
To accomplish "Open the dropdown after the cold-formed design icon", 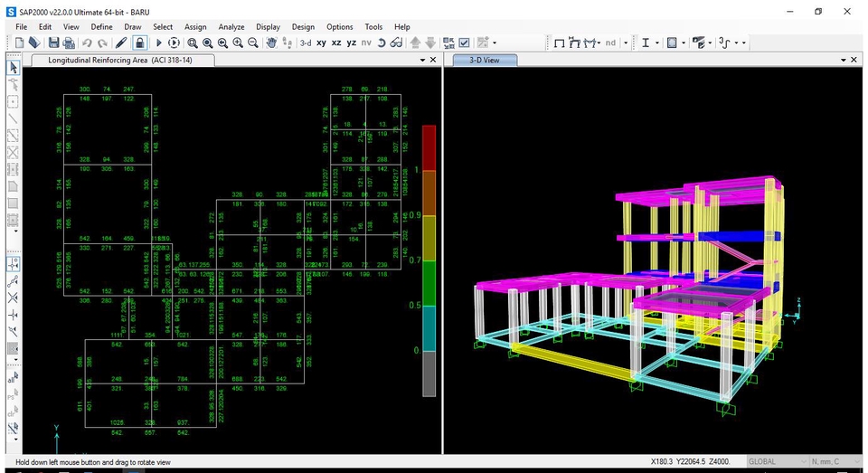I will tap(711, 43).
